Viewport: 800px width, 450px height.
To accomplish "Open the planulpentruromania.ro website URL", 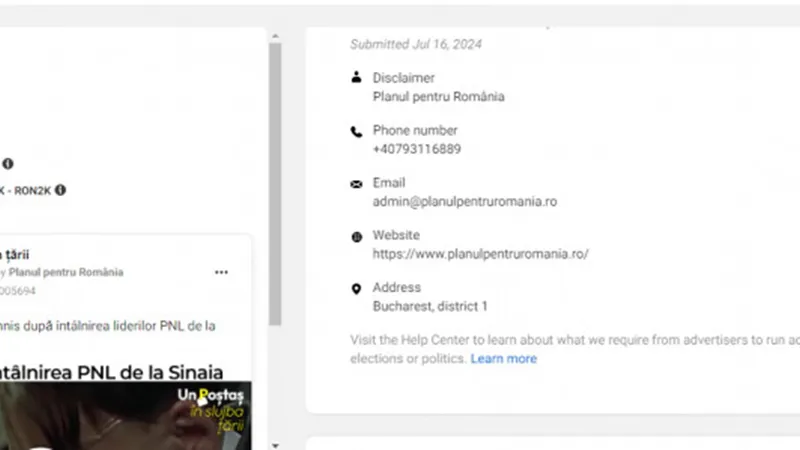I will click(480, 254).
